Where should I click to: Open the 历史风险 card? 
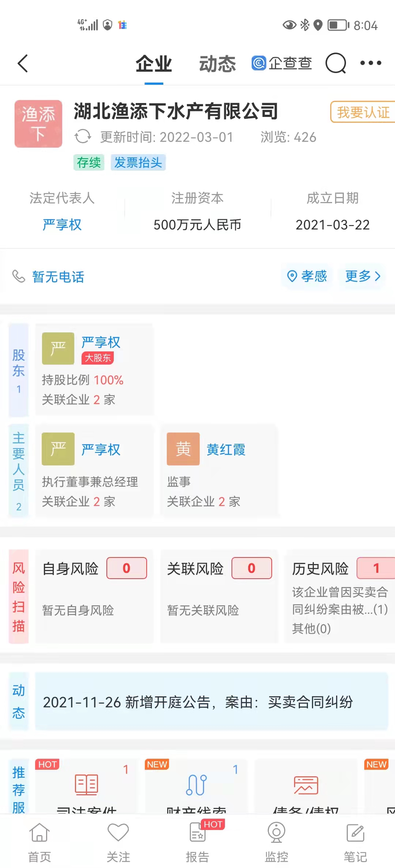pyautogui.click(x=340, y=596)
